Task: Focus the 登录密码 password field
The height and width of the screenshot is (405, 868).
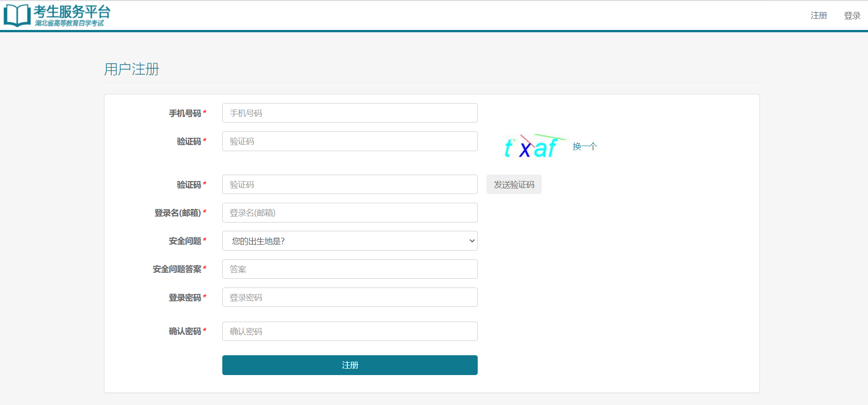Action: 349,297
